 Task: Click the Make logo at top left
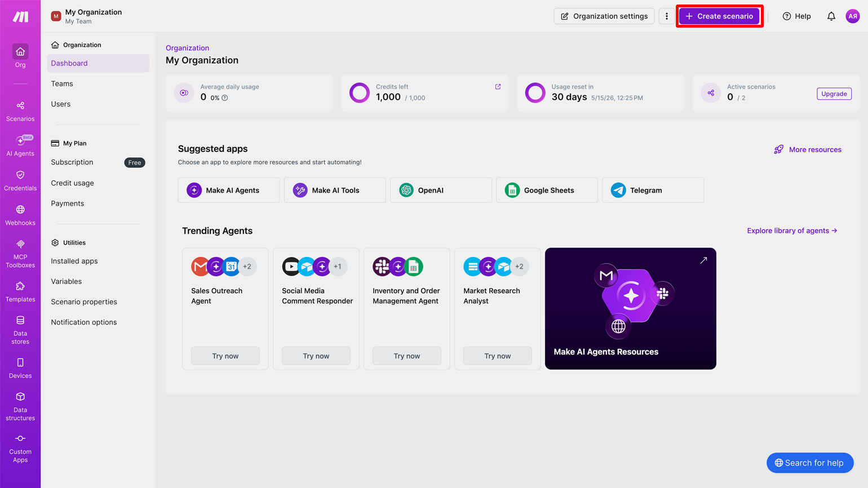(x=20, y=16)
